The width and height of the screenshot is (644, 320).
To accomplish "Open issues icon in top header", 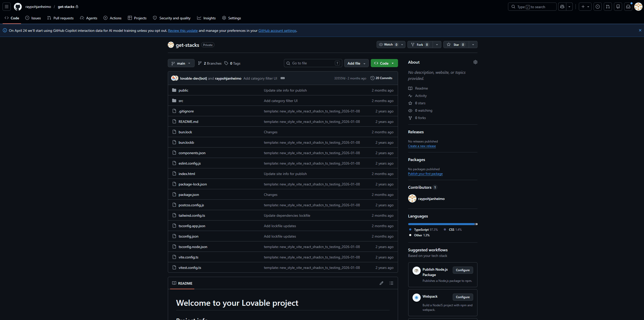I will [598, 7].
